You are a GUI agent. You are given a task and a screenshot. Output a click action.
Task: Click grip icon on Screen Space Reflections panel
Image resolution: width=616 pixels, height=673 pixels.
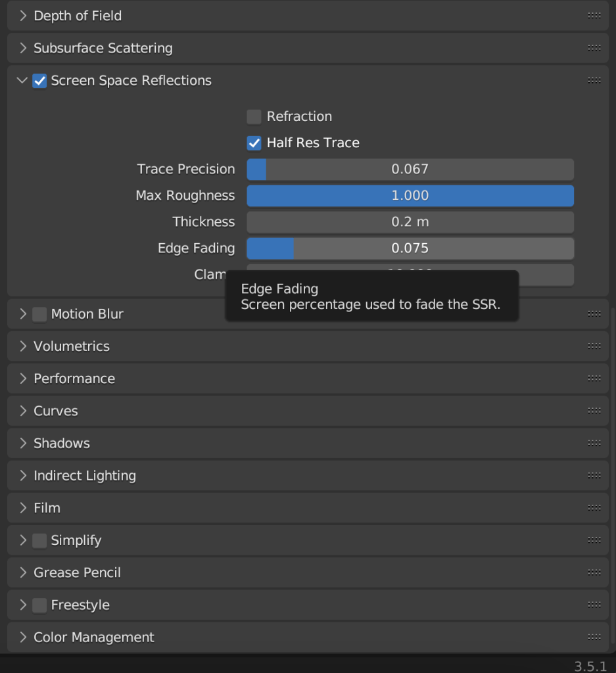pos(594,80)
